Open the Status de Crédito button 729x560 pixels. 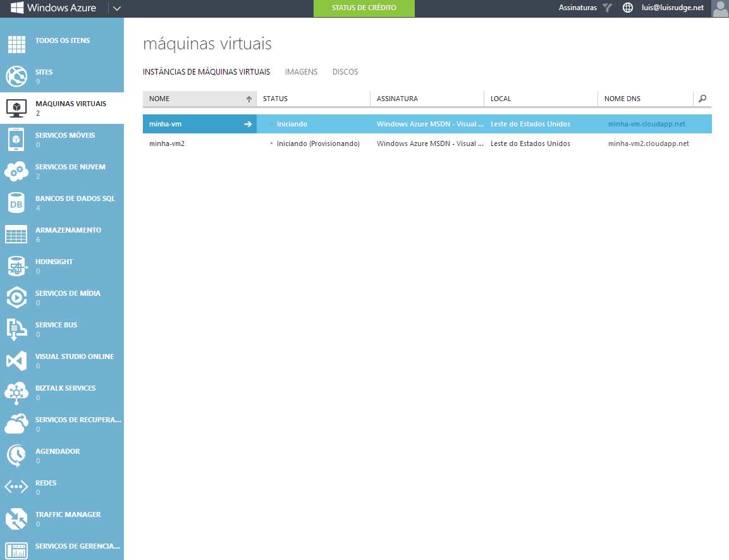(364, 8)
